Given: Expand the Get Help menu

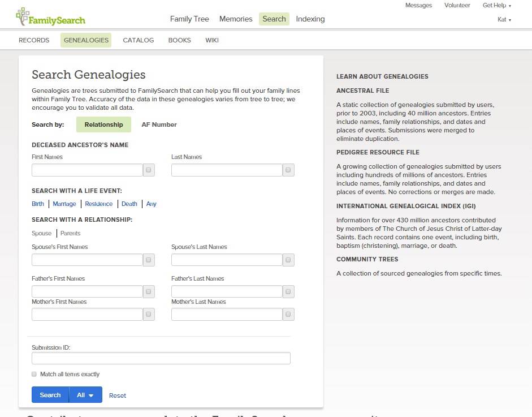Looking at the screenshot, I should click(495, 5).
